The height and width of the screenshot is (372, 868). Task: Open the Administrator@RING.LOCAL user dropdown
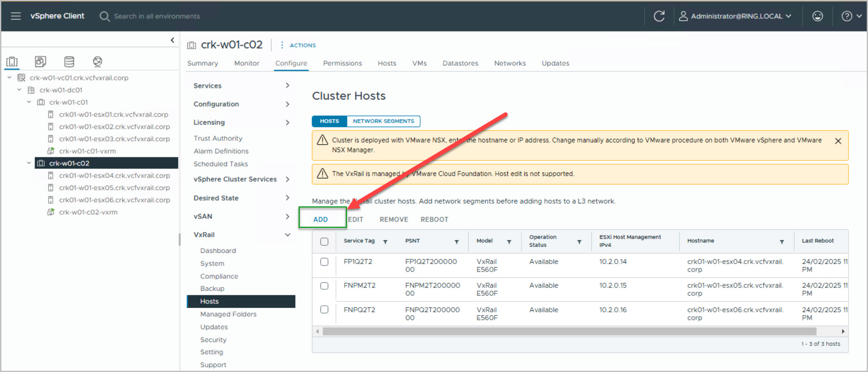pyautogui.click(x=735, y=16)
